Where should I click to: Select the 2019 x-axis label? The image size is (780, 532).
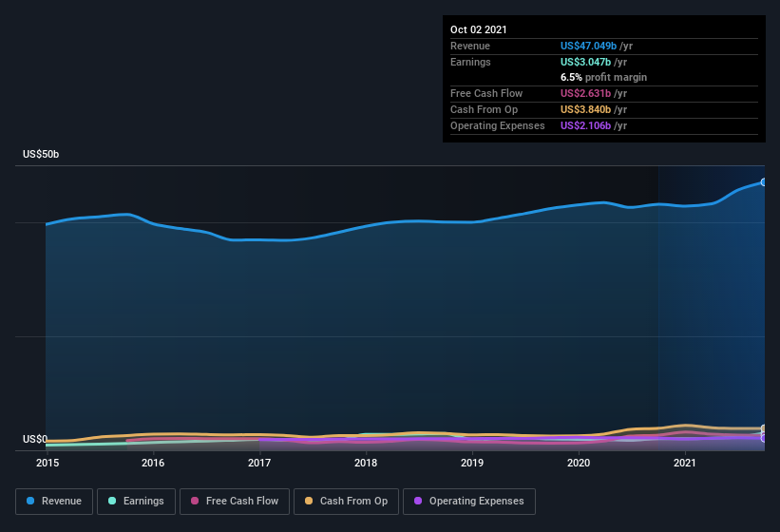click(472, 463)
